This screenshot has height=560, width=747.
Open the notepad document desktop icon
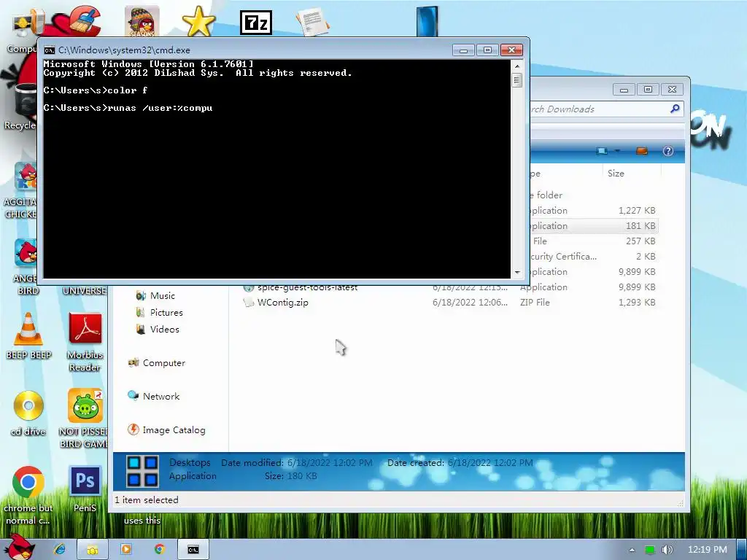pos(312,21)
